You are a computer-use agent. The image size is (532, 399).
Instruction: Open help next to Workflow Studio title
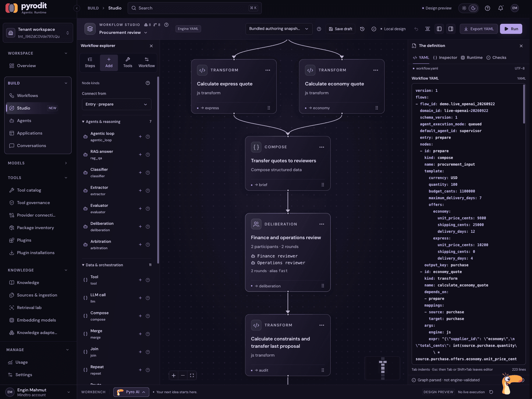(166, 25)
